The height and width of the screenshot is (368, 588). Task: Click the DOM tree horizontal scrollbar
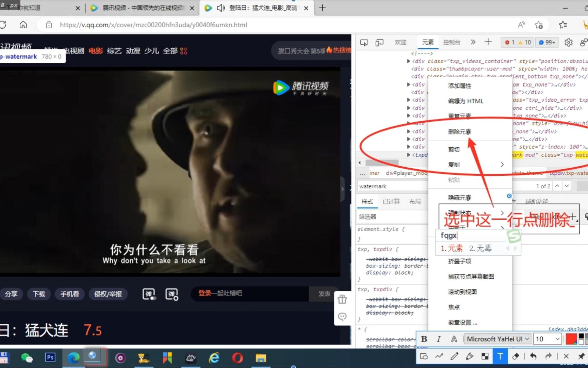point(382,163)
